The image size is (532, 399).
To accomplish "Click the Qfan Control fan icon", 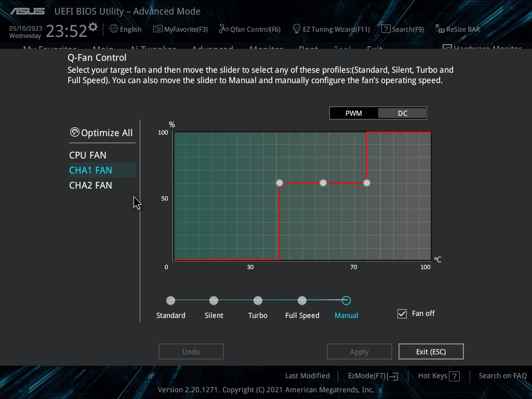I will coord(223,29).
